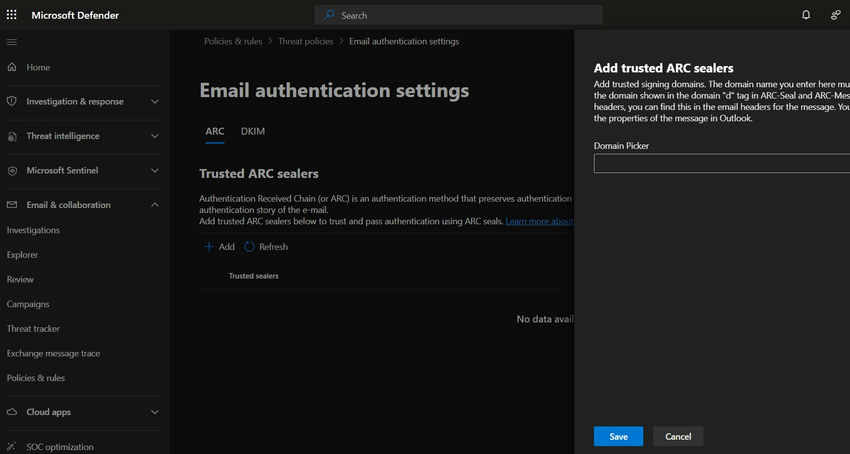Click into the Domain Picker field
This screenshot has width=850, height=454.
(x=722, y=163)
